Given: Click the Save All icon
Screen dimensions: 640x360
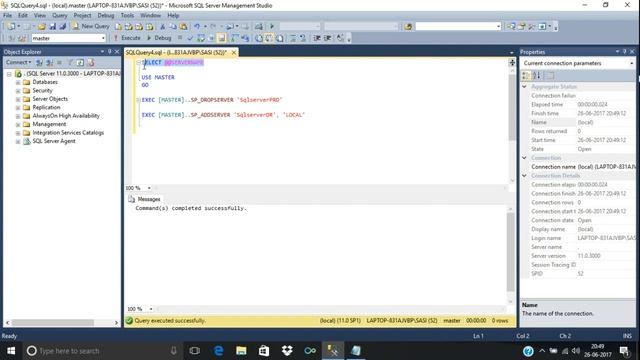Looking at the screenshot, I should coord(62,26).
